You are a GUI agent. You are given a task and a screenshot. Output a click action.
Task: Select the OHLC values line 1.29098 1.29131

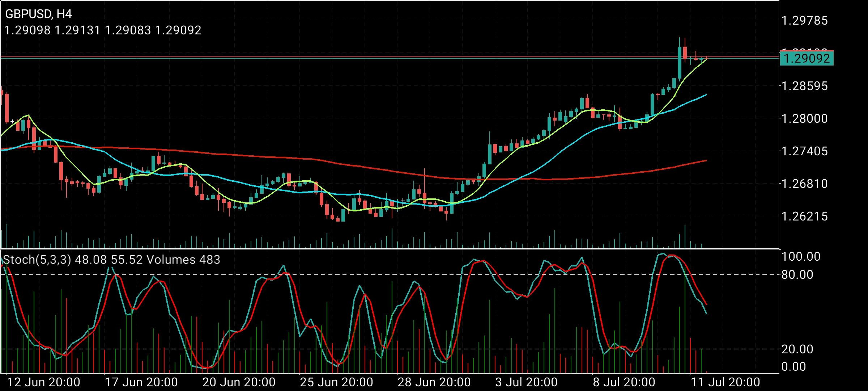pyautogui.click(x=103, y=30)
